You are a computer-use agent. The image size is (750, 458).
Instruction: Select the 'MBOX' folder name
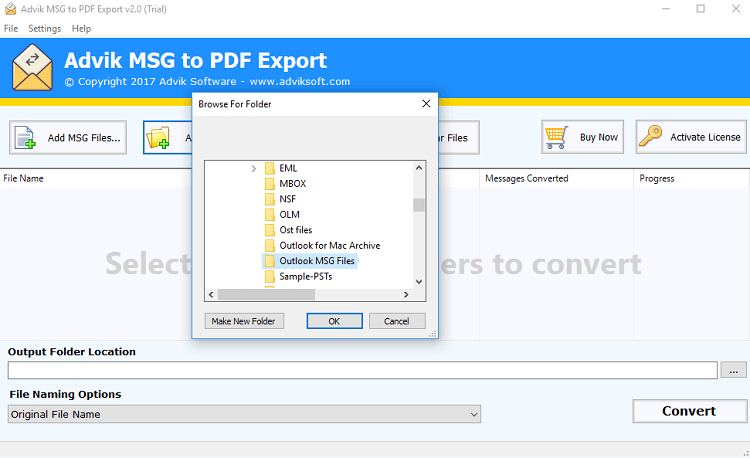(293, 184)
